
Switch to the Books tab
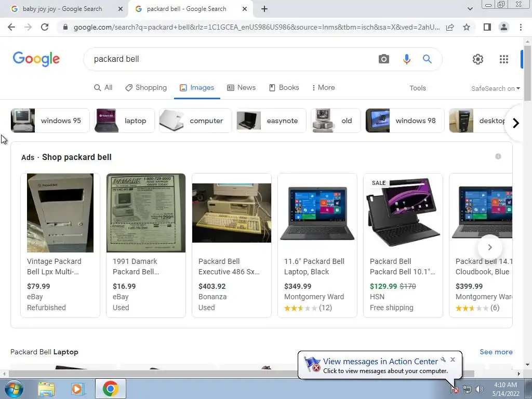pyautogui.click(x=284, y=87)
